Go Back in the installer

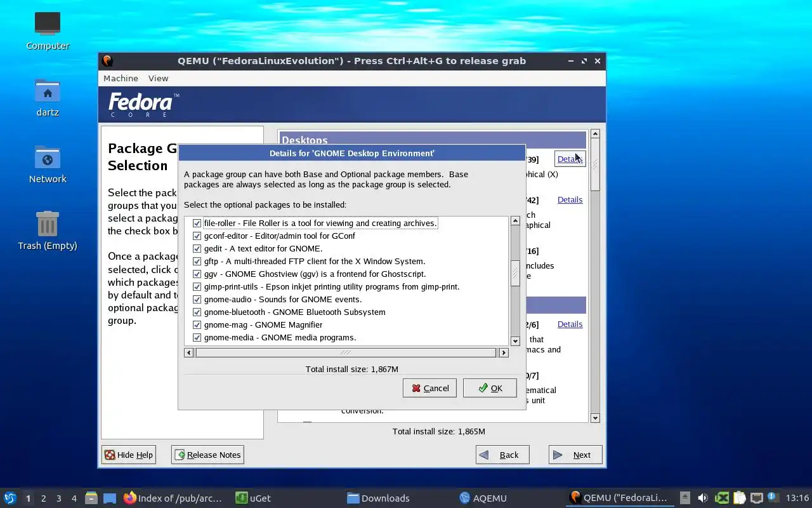[502, 455]
